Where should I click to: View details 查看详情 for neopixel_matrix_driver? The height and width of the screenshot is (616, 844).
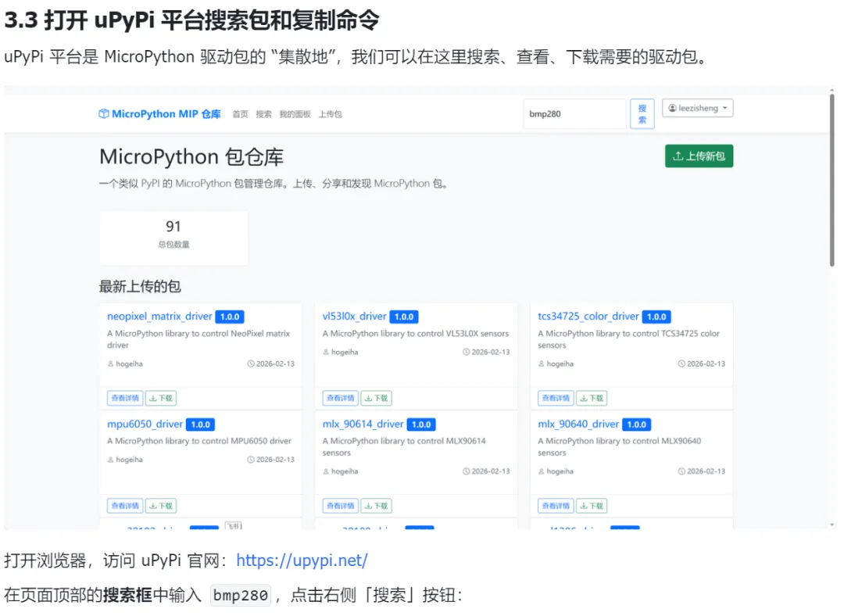click(x=125, y=398)
